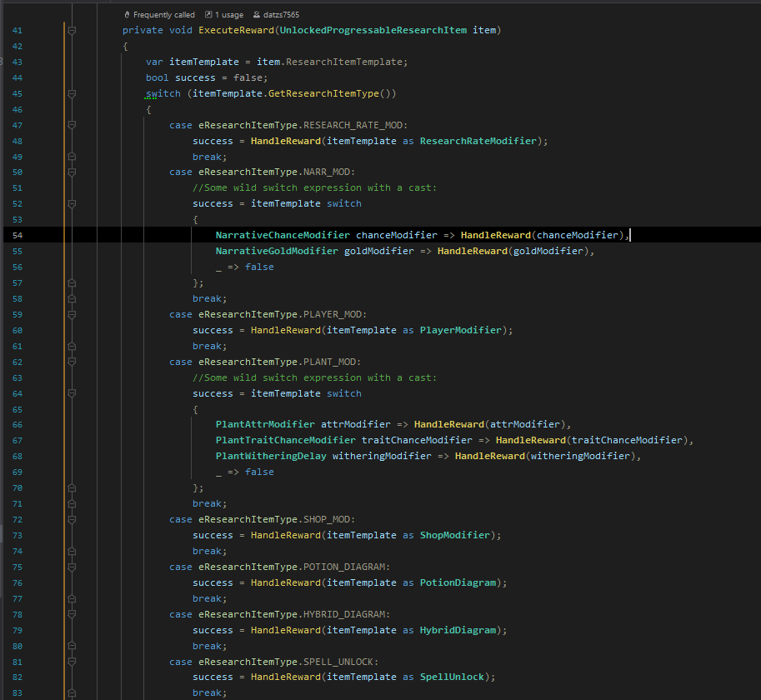Open the 'Frequently called' code hint
The image size is (761, 700).
tap(159, 15)
